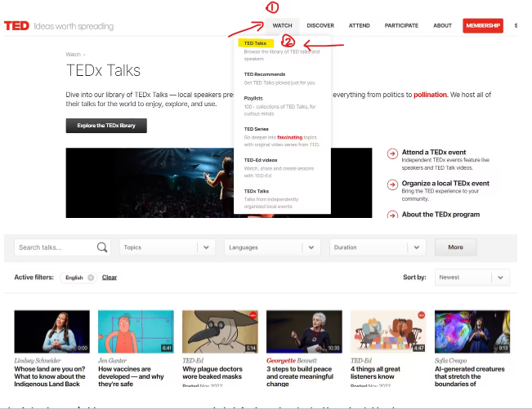532x409 pixels.
Task: Click arrow icon beside Attend a TEDx event
Action: tap(392, 153)
